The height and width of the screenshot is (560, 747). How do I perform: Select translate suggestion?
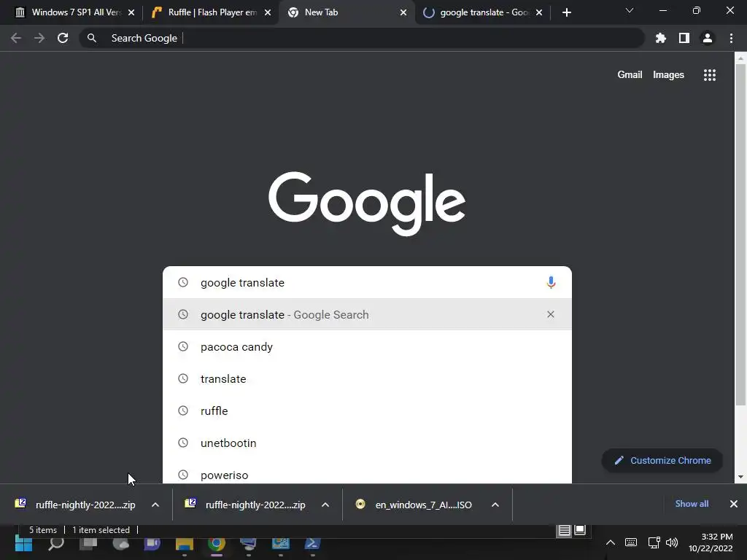(367, 378)
